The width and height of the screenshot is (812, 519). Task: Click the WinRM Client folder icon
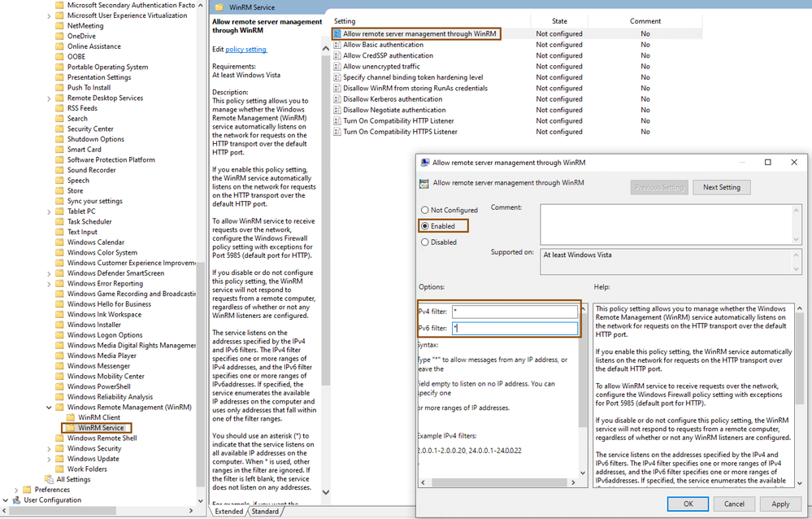pos(71,417)
